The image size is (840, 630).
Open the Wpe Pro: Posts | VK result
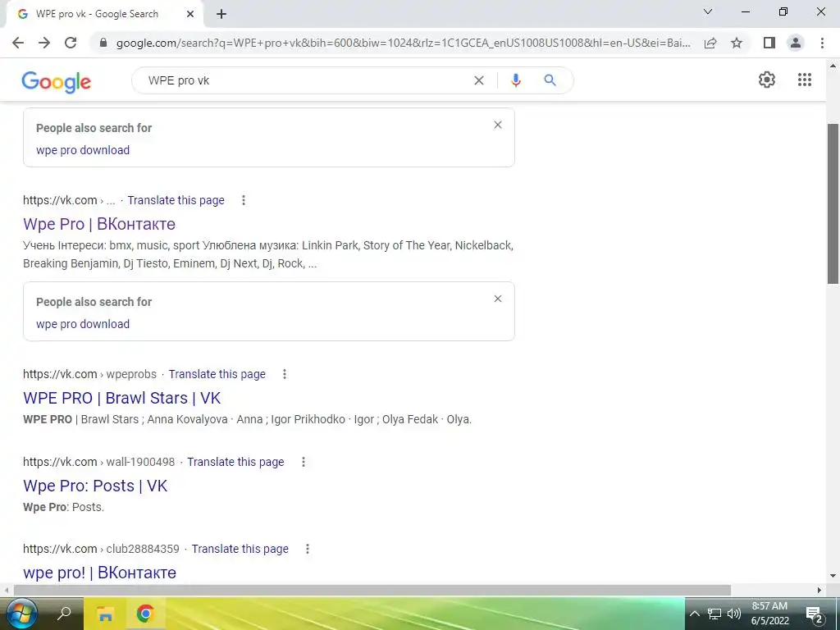click(x=95, y=486)
